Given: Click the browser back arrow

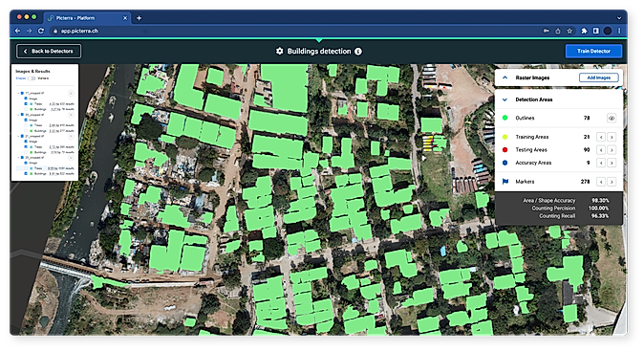Looking at the screenshot, I should [x=17, y=31].
